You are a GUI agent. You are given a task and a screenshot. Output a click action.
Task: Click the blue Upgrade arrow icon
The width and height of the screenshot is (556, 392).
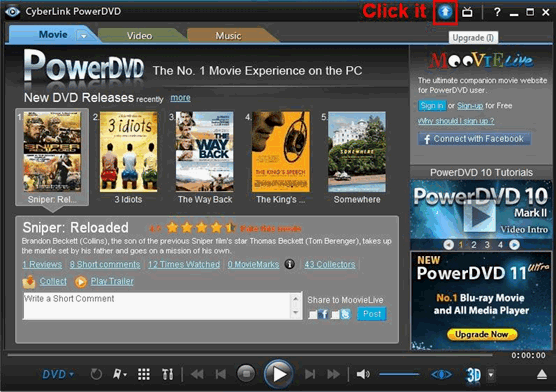(445, 12)
